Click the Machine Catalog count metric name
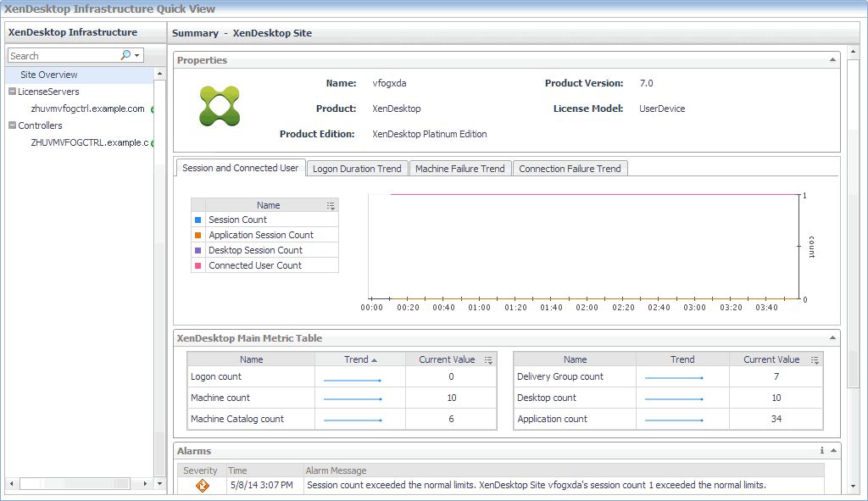Viewport: 868px width, 501px height. (x=237, y=419)
